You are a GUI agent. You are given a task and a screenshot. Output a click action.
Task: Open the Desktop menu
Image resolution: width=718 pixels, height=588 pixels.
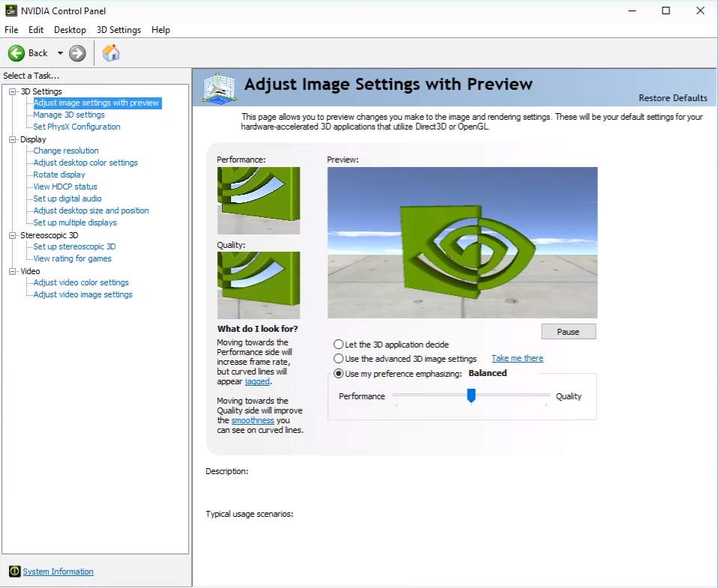[x=70, y=30]
